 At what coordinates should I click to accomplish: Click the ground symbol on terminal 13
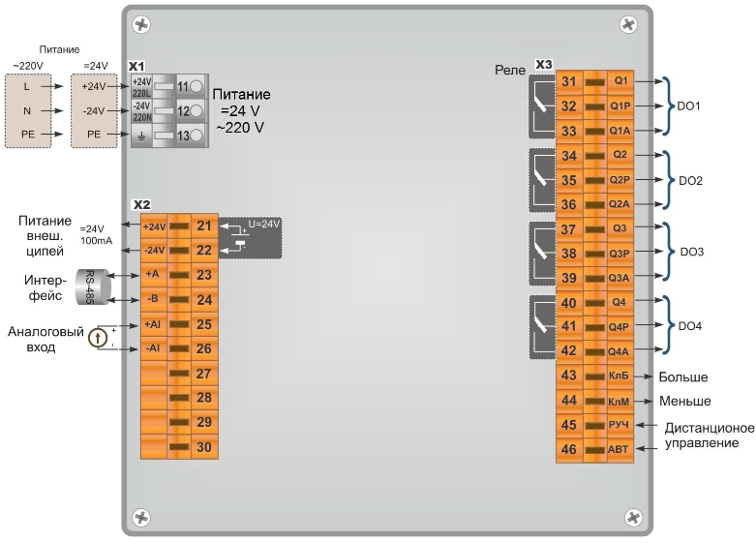[141, 136]
